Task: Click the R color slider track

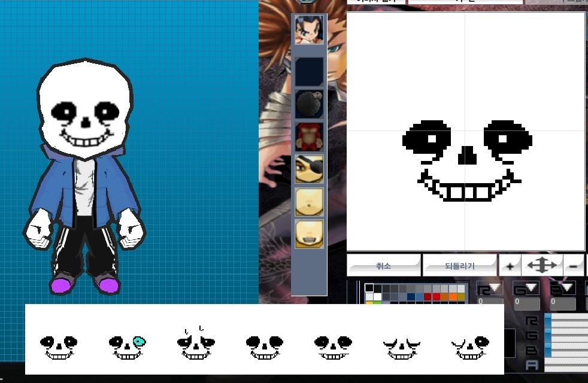Action: pyautogui.click(x=566, y=320)
